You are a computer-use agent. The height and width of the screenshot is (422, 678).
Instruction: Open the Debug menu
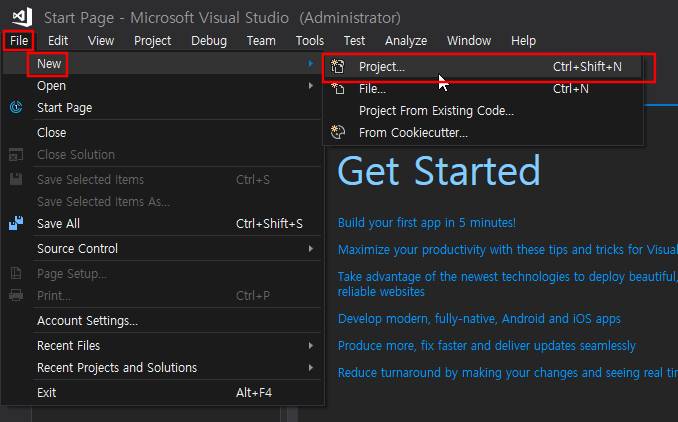point(208,41)
